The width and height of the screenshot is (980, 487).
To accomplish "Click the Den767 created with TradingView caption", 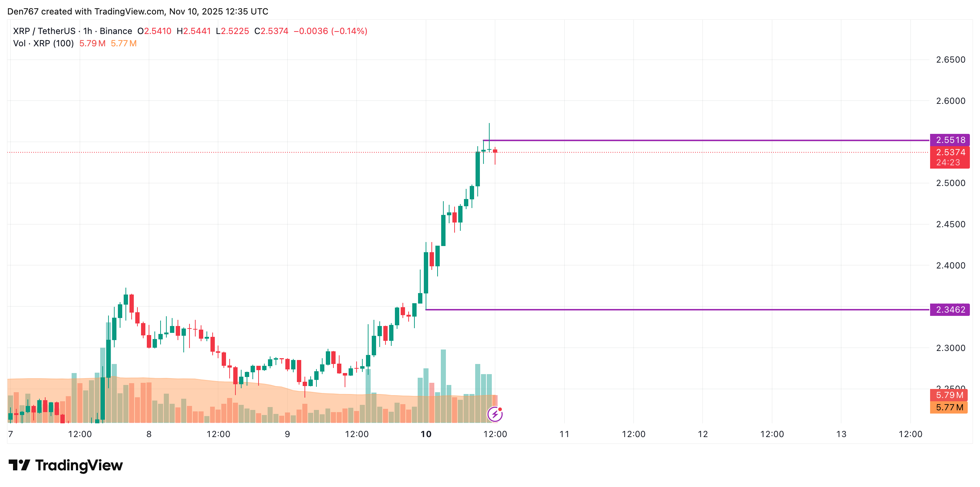I will coord(138,12).
